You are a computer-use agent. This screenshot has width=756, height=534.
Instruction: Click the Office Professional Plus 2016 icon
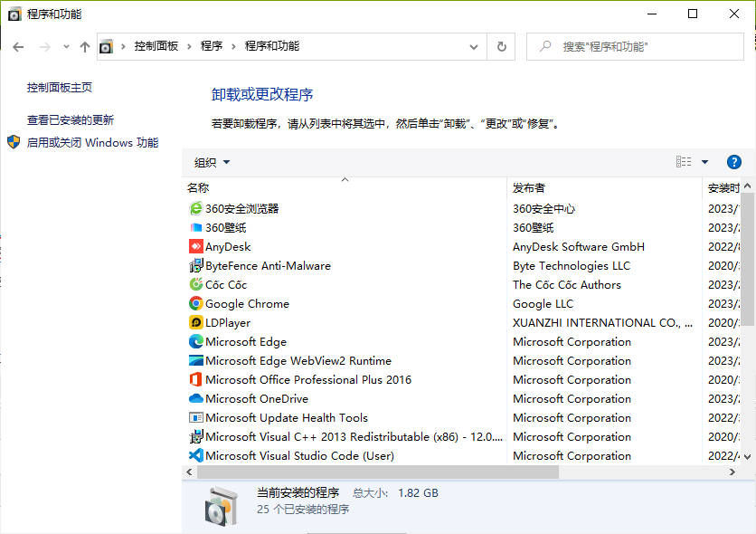[195, 379]
